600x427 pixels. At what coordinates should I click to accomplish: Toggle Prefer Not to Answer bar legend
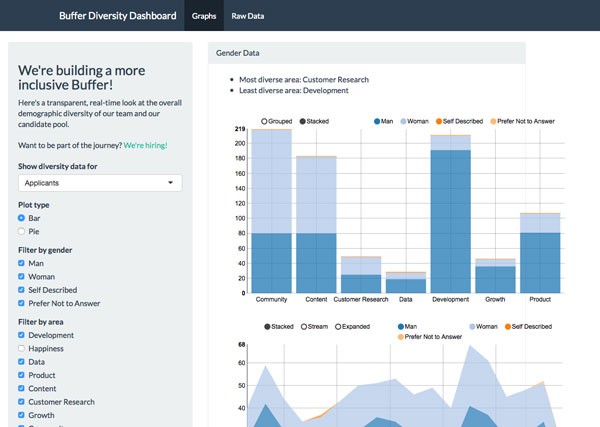(523, 121)
